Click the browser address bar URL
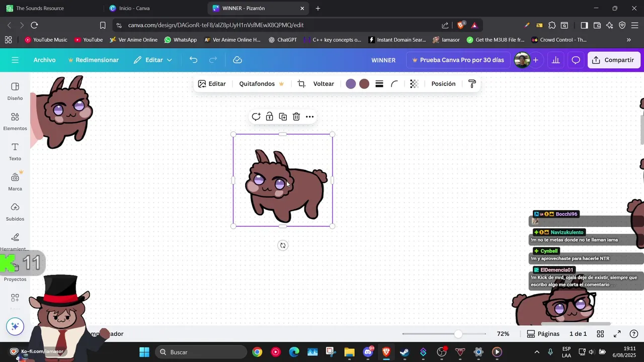The width and height of the screenshot is (644, 362). (215, 25)
